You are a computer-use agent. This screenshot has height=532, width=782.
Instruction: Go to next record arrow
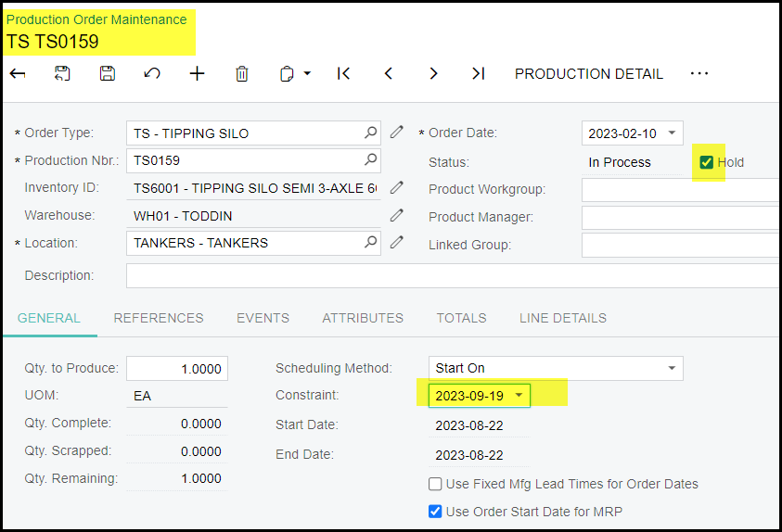coord(433,74)
